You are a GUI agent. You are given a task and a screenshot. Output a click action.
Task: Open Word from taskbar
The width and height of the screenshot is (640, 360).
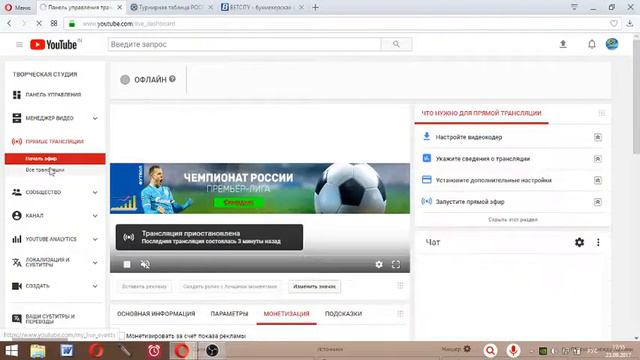tap(67, 351)
